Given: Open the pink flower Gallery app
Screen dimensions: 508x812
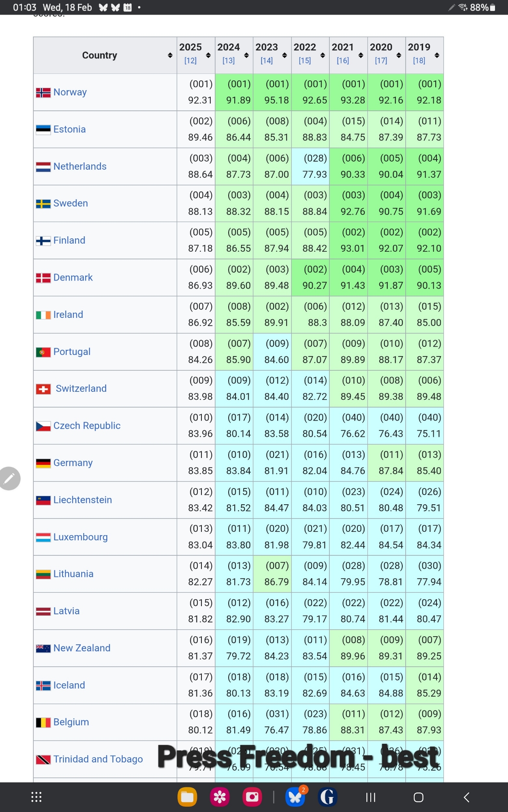Looking at the screenshot, I should pyautogui.click(x=220, y=797).
